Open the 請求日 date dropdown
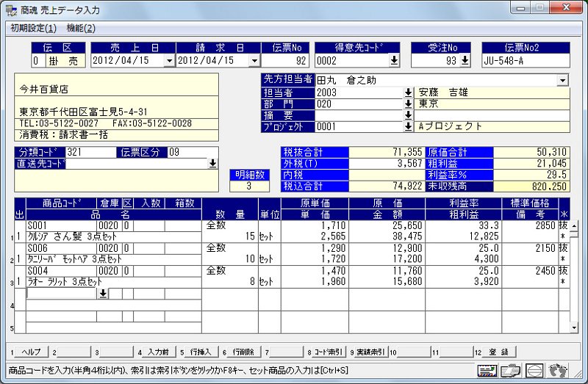588x384 pixels. 254,61
